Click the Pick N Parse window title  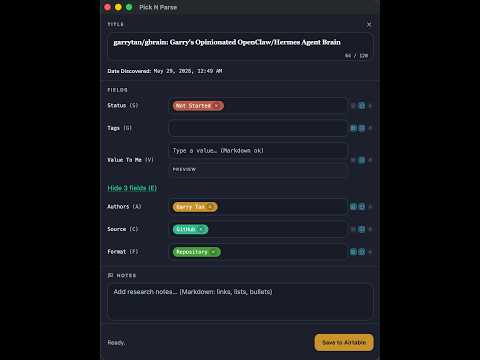point(158,7)
